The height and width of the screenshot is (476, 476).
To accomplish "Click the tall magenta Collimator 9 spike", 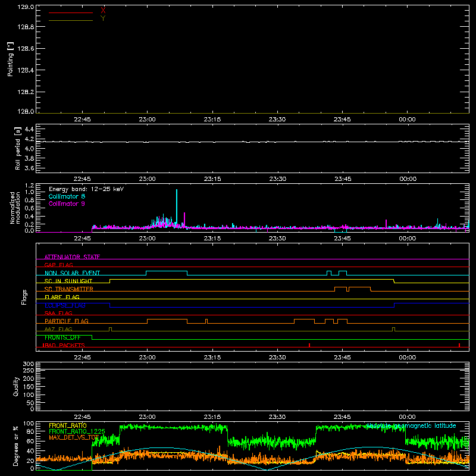I will [x=184, y=219].
